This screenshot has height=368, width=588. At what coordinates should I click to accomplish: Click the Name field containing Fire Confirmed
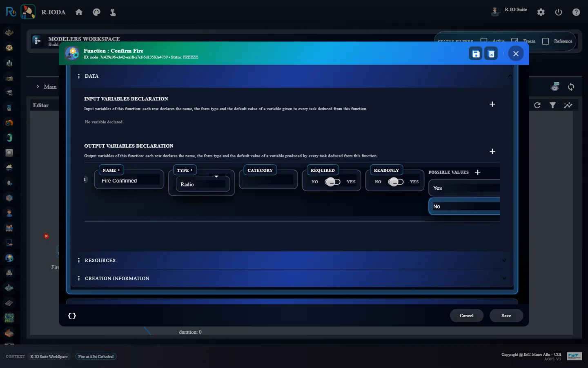(x=129, y=180)
